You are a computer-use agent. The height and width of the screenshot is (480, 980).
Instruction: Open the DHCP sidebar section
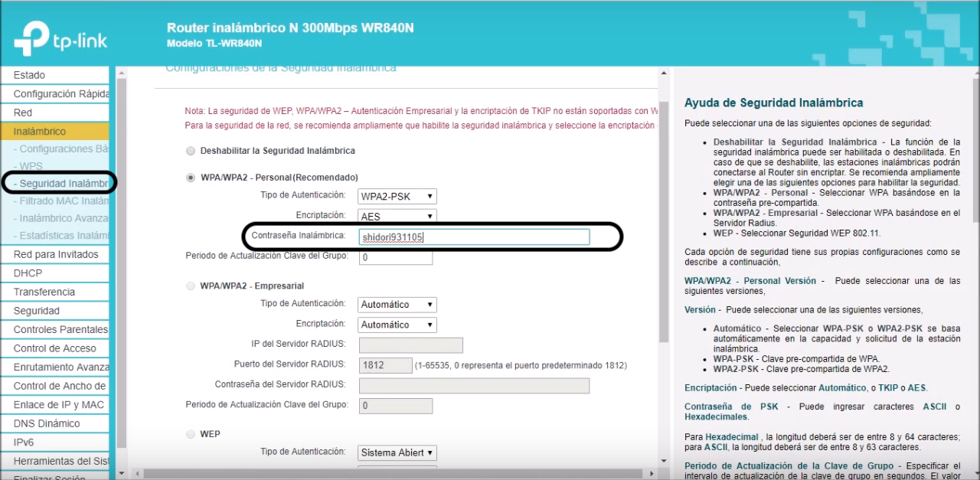[28, 273]
